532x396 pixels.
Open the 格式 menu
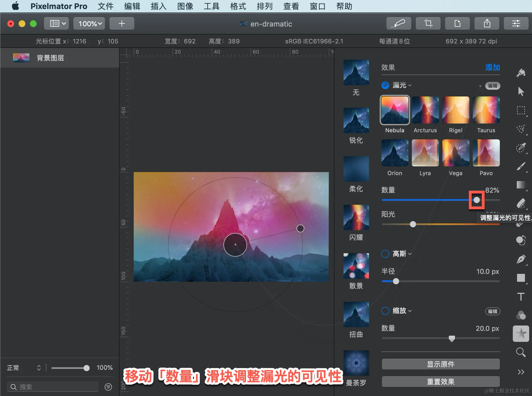238,6
